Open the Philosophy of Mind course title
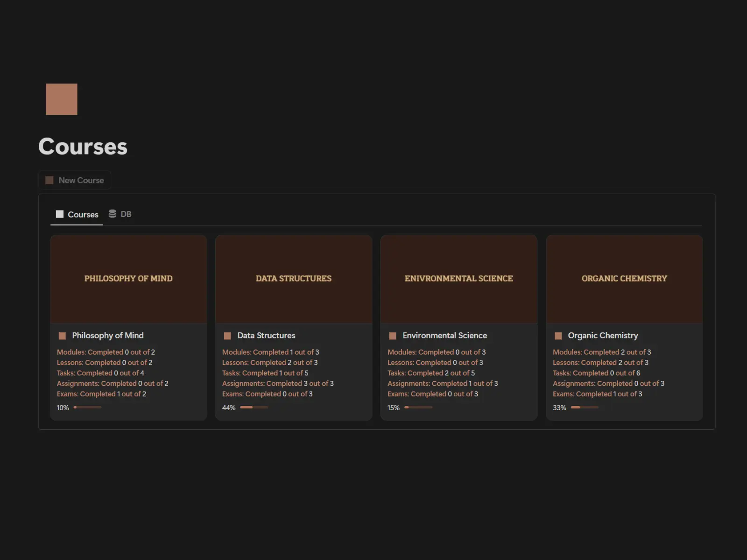Screen dimensions: 747x560 point(108,336)
